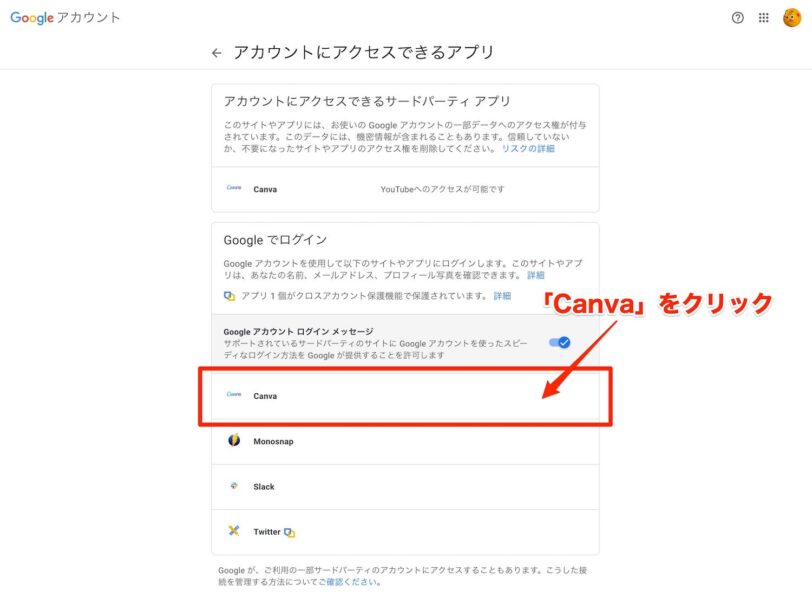This screenshot has width=812, height=603.
Task: Click the アカウントにアクセスできるアプリ page title
Action: coord(364,52)
